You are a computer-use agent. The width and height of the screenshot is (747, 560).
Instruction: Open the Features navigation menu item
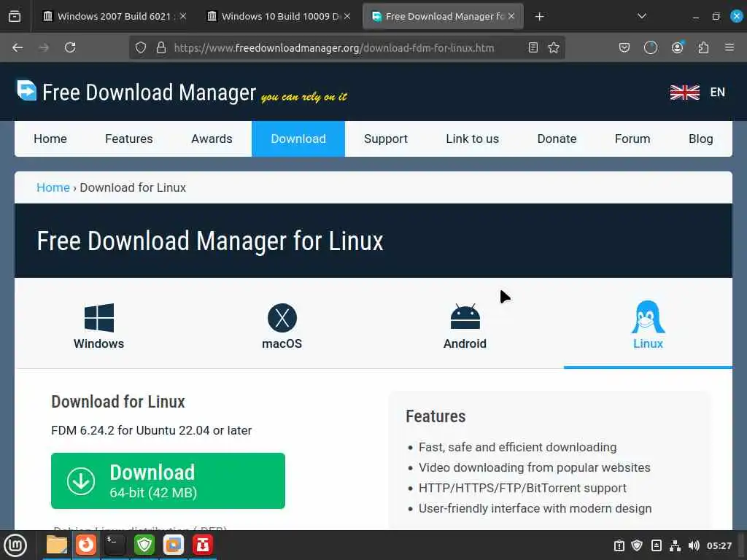[128, 139]
